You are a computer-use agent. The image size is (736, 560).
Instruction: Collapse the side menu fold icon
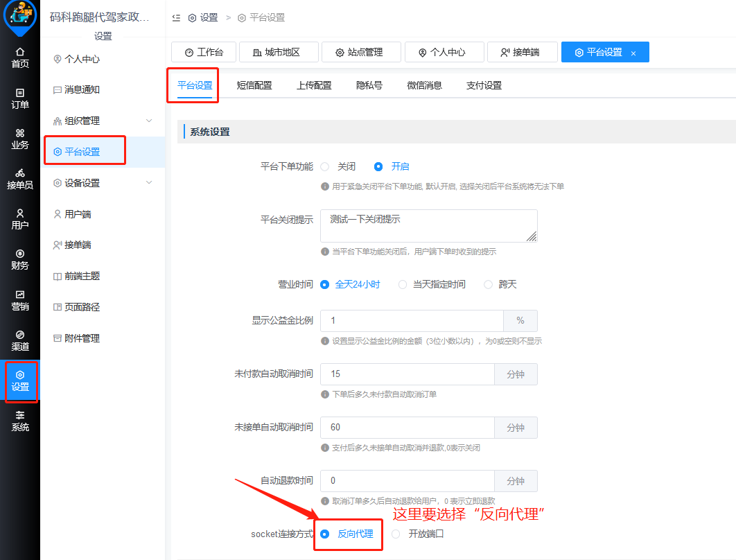pos(177,18)
